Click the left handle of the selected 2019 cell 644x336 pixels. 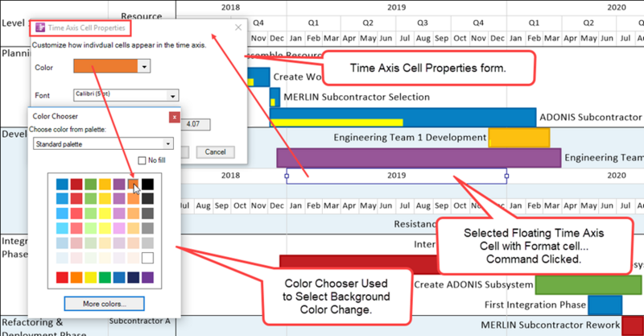tap(287, 176)
